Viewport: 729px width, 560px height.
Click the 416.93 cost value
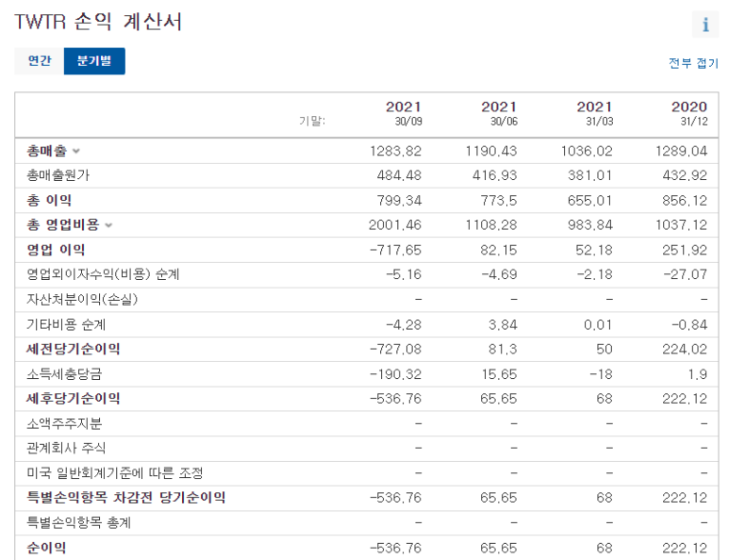(495, 175)
